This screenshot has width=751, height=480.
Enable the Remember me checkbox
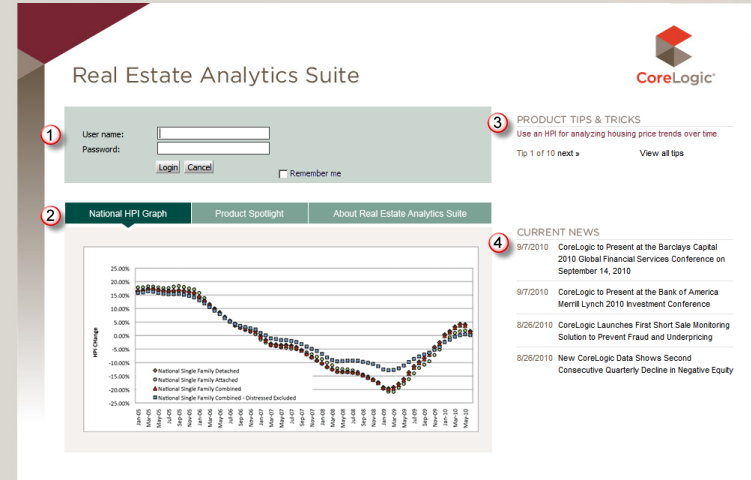point(283,174)
